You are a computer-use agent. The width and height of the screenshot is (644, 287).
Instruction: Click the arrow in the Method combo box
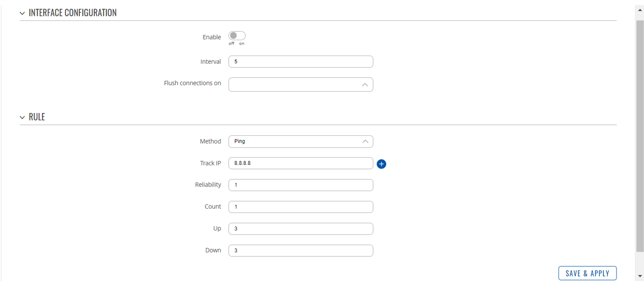pyautogui.click(x=365, y=141)
